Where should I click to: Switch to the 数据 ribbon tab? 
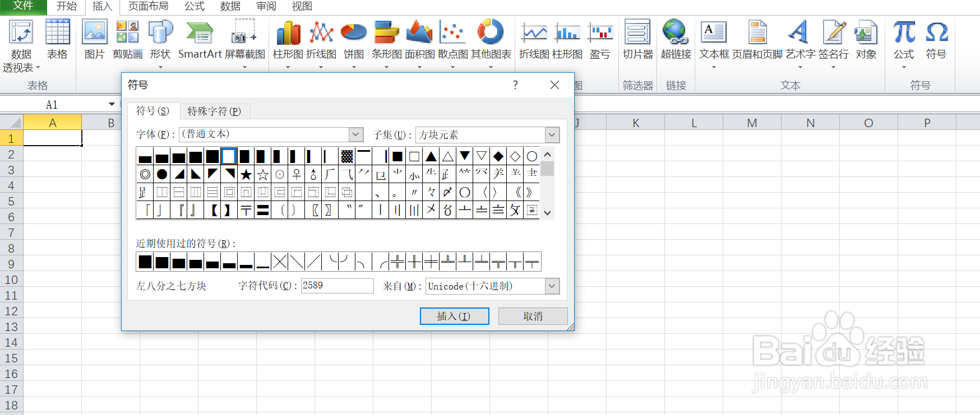click(x=230, y=6)
